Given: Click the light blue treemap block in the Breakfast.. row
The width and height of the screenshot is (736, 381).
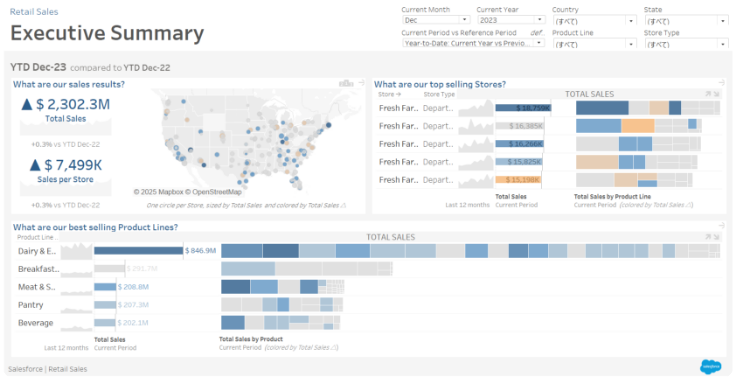Looking at the screenshot, I should pos(248,269).
